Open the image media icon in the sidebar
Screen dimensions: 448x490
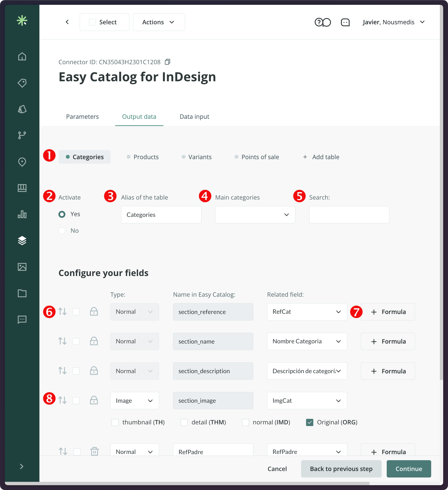[x=22, y=267]
